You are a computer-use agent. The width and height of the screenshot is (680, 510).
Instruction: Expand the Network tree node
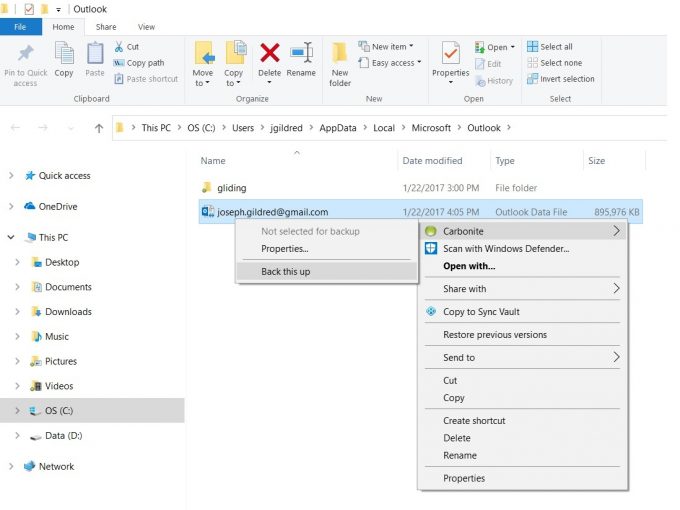pos(11,467)
